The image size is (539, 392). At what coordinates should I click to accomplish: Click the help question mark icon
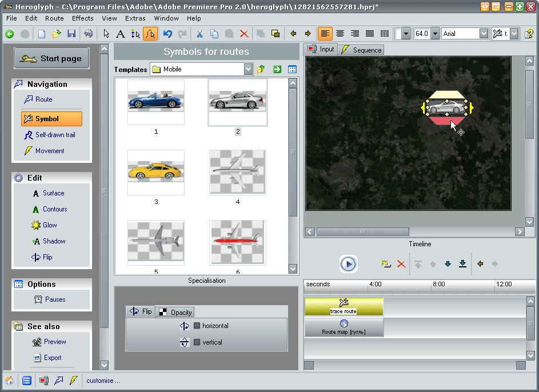pyautogui.click(x=529, y=34)
